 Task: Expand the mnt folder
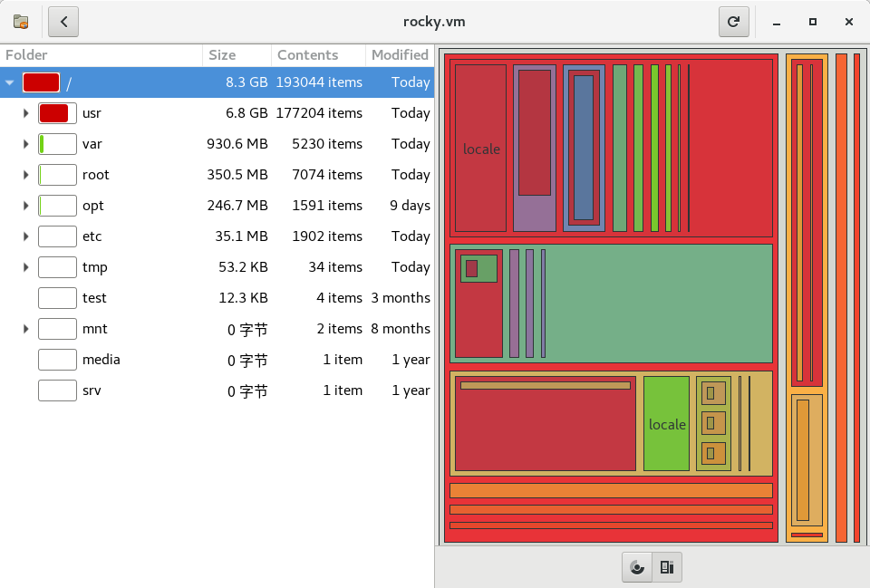coord(26,329)
